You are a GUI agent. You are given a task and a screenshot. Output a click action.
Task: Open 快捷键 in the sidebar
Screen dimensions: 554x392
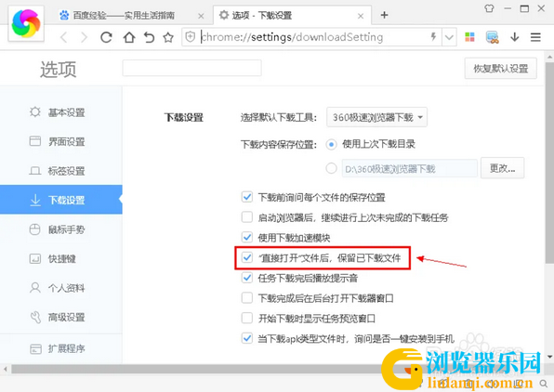[x=61, y=259]
